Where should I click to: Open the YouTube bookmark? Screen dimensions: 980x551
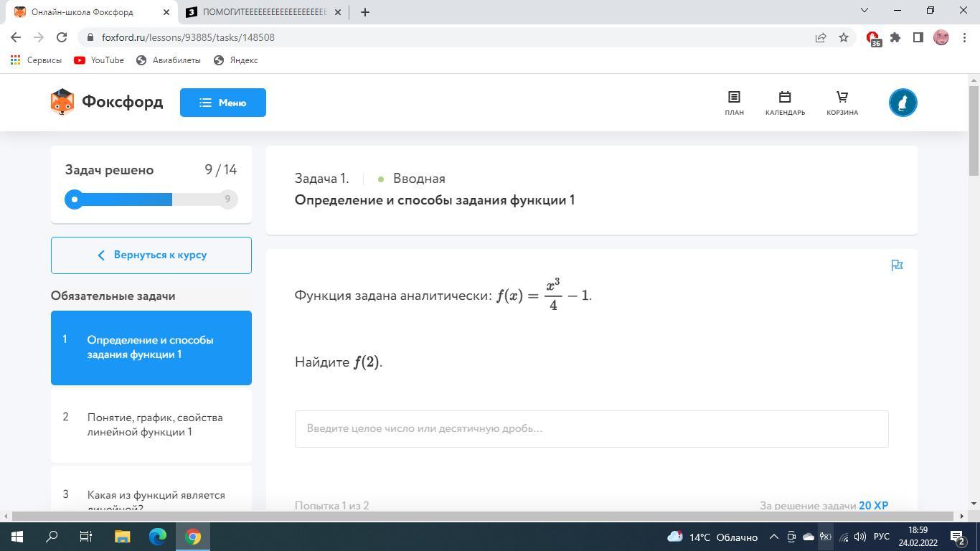point(99,60)
